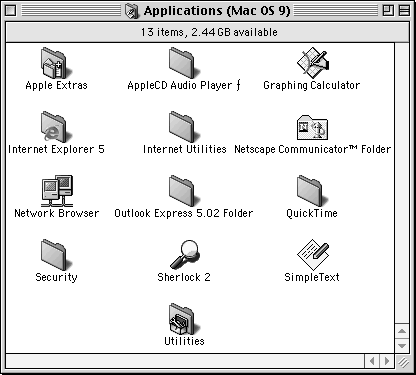Select the Sherlock 2 magnifying glass icon
The image size is (416, 375).
pyautogui.click(x=185, y=255)
